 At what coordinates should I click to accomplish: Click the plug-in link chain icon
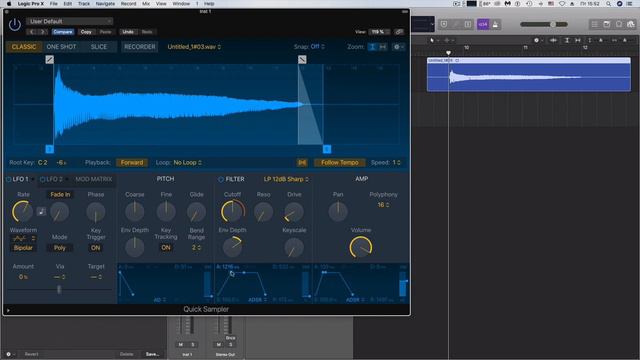[x=399, y=32]
